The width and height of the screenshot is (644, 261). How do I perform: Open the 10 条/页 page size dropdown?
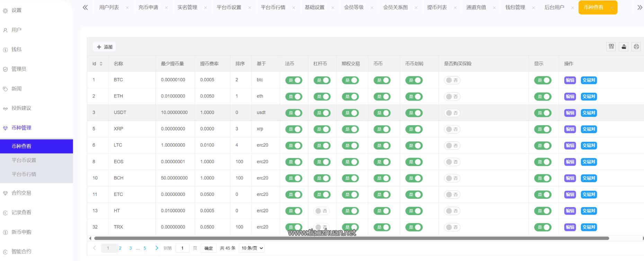click(x=252, y=248)
